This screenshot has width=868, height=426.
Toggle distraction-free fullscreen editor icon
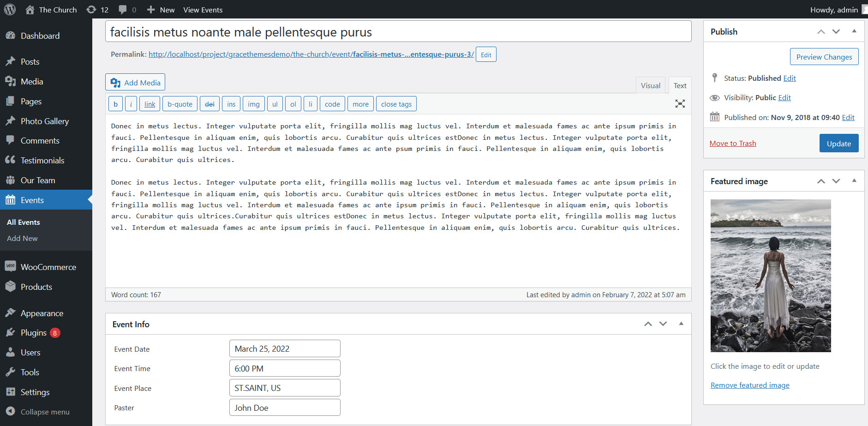pos(680,103)
